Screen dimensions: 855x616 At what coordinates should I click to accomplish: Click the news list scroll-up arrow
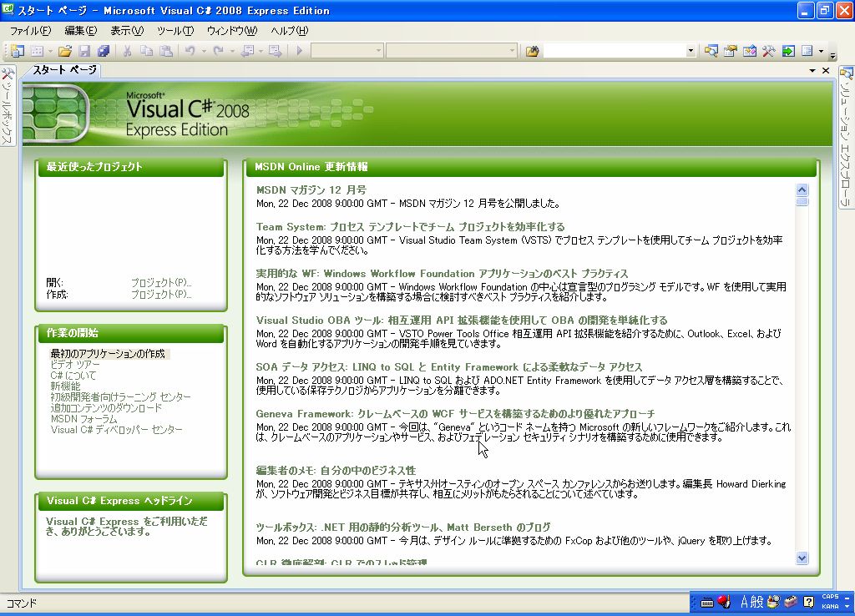[x=802, y=189]
